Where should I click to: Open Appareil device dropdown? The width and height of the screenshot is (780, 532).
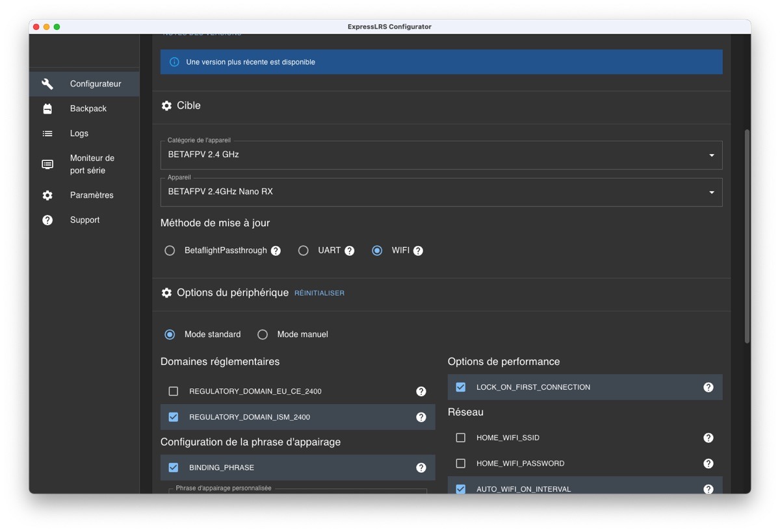pyautogui.click(x=441, y=192)
